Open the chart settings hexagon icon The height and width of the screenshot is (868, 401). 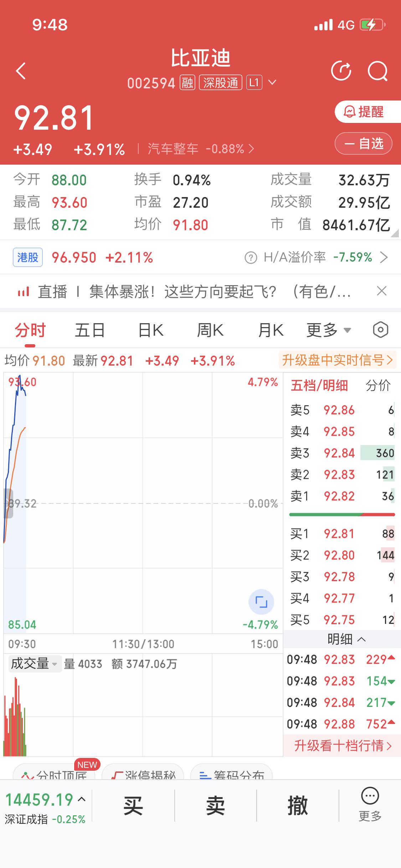point(380,330)
